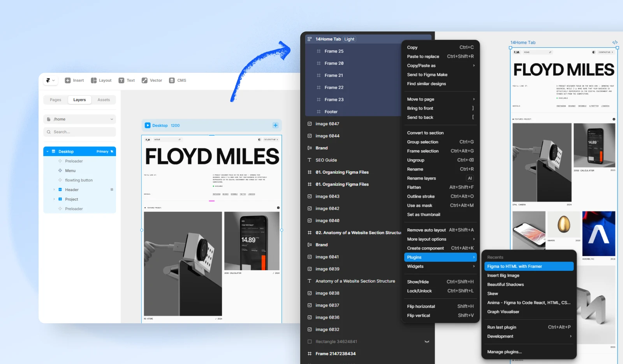Open the /home page dropdown
Screen dimensions: 623x364
click(80, 119)
